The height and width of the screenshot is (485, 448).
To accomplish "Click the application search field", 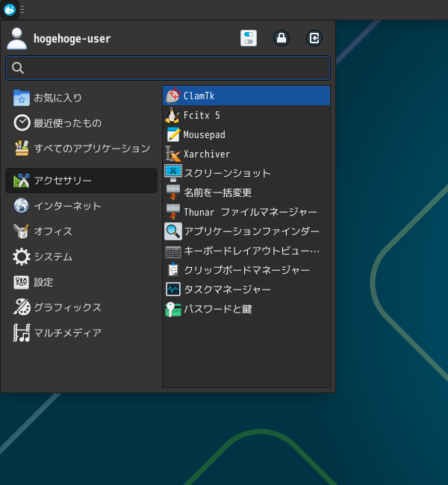I will 168,68.
